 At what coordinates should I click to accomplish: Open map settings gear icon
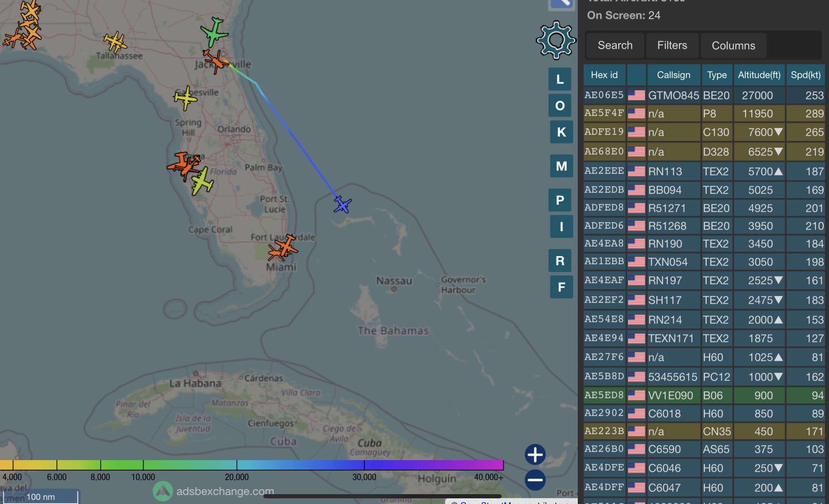point(556,40)
